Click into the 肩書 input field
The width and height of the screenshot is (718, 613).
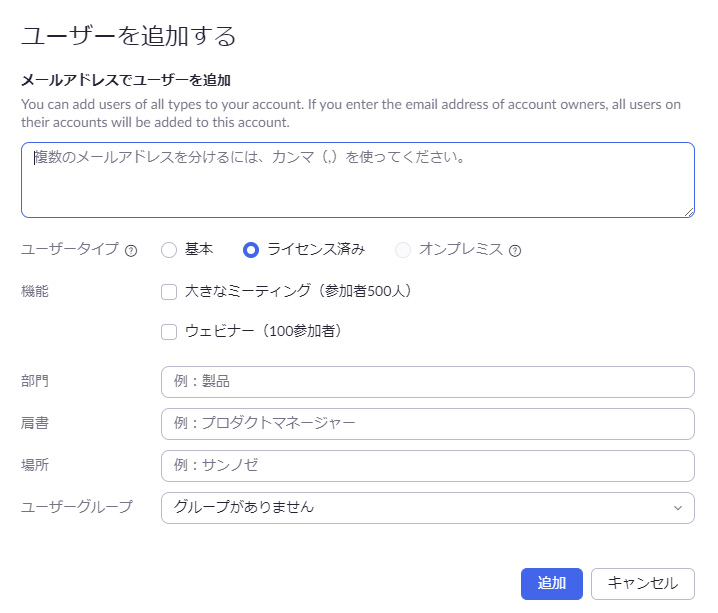[x=427, y=424]
